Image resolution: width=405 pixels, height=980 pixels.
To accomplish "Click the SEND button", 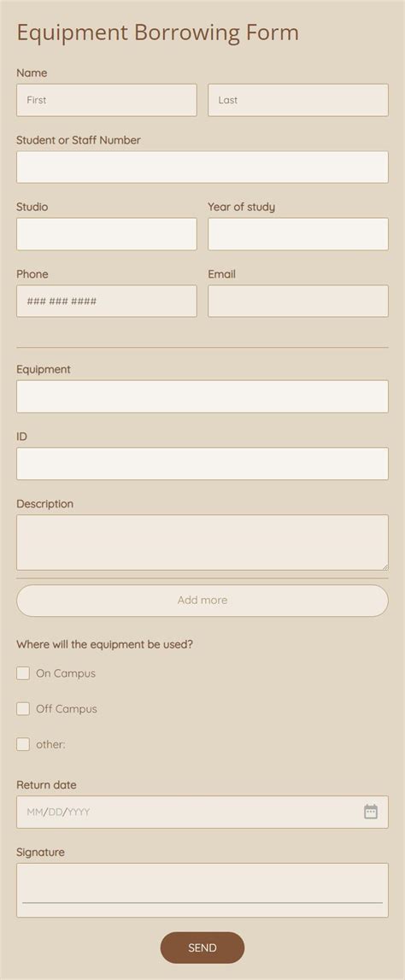I will click(x=202, y=948).
